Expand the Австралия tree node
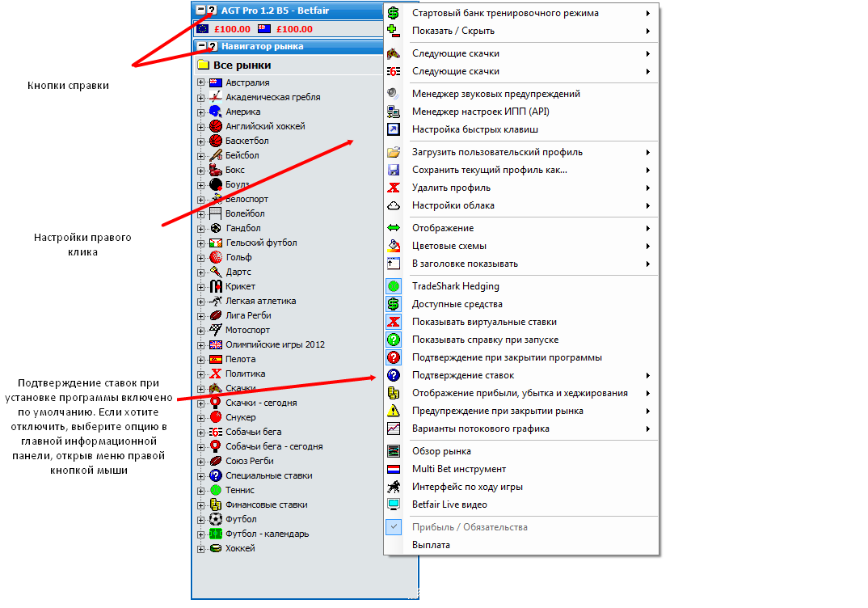Screen dimensions: 868x608 [x=201, y=82]
